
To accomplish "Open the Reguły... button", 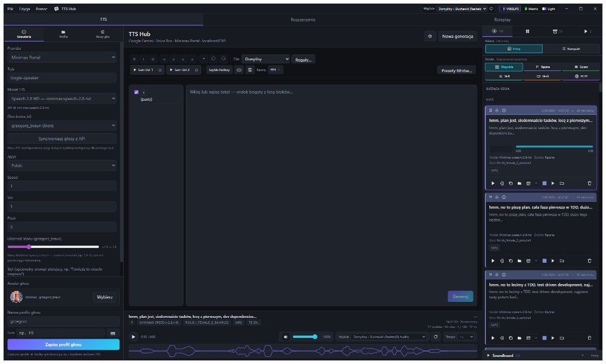I will (304, 60).
